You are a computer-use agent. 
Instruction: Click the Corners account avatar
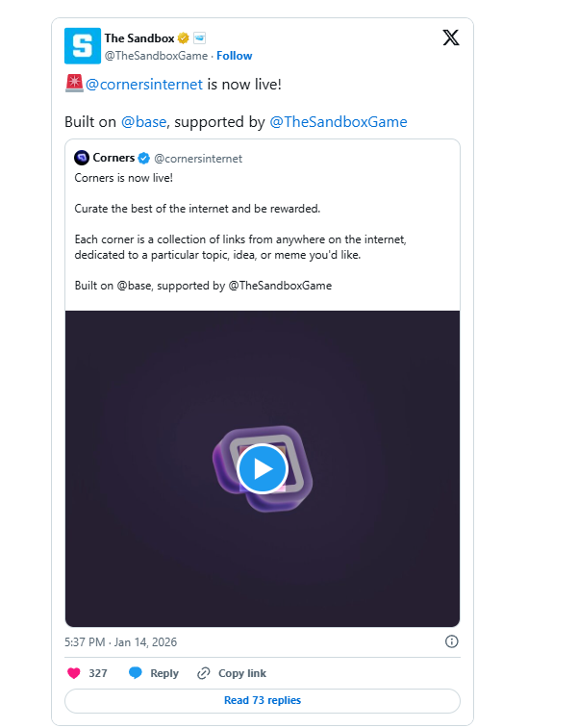coord(82,158)
